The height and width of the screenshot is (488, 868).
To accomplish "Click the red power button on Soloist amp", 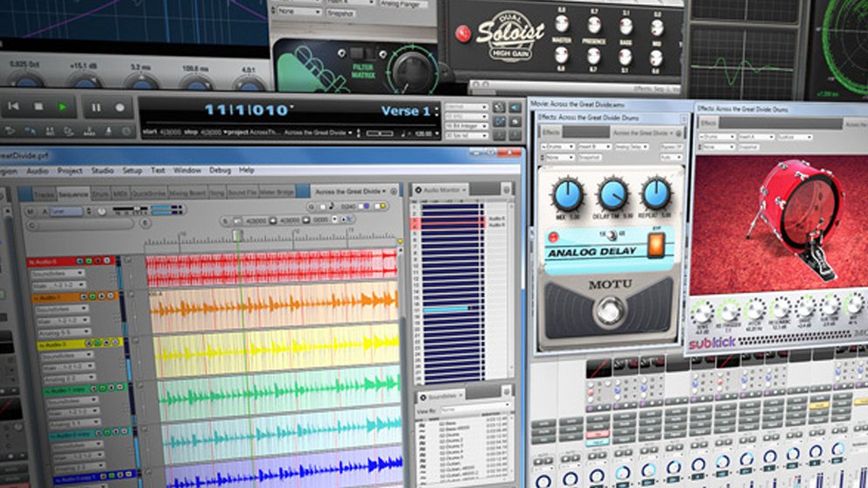I will pos(462,34).
